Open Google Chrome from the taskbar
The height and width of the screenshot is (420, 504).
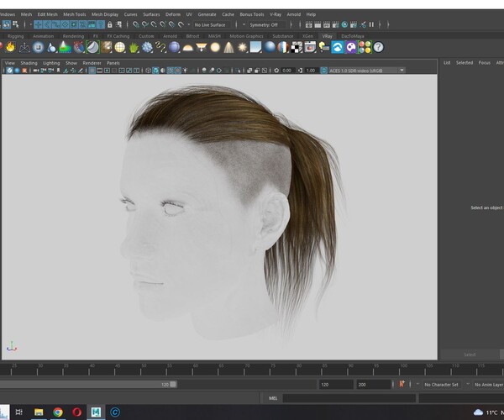58,412
